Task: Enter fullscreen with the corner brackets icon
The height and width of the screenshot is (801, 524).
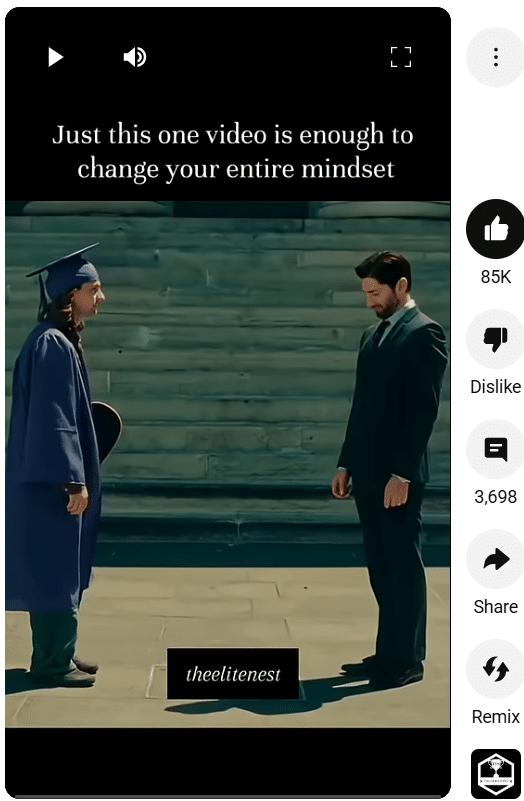Action: point(401,57)
